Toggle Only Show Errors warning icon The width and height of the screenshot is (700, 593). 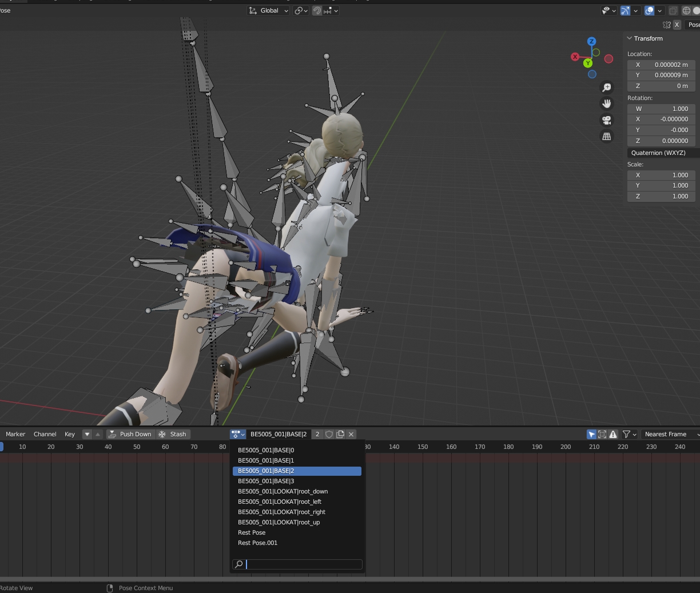tap(613, 434)
